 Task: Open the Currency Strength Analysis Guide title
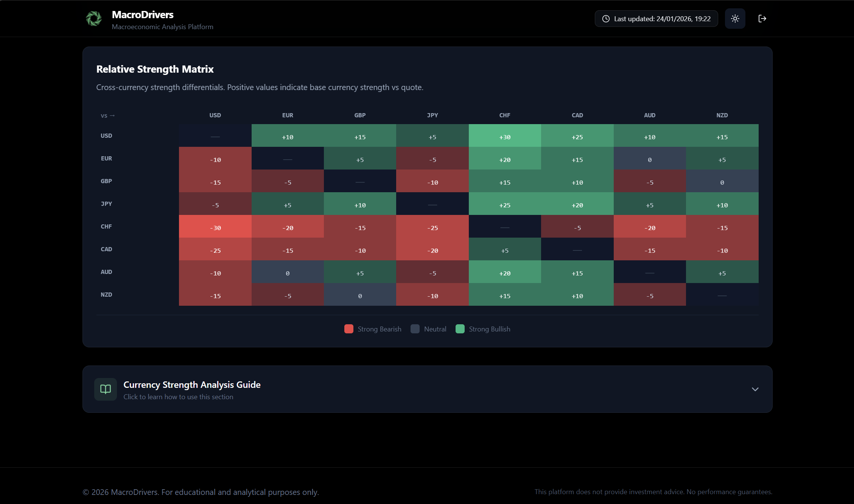coord(192,384)
